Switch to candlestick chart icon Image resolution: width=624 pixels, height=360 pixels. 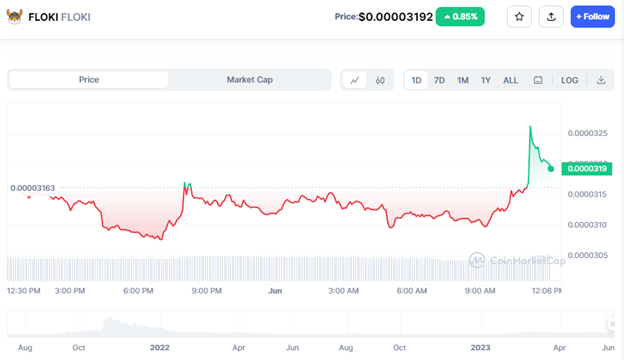coord(380,80)
